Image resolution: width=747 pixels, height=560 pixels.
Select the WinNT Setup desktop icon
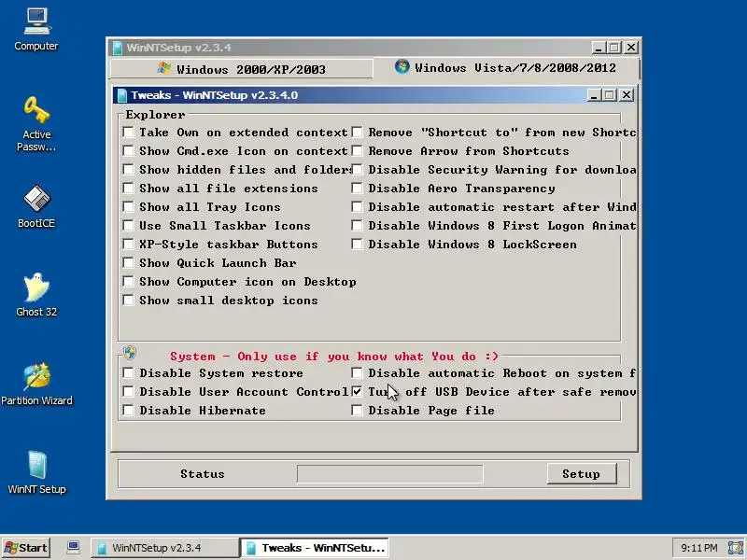(x=36, y=472)
